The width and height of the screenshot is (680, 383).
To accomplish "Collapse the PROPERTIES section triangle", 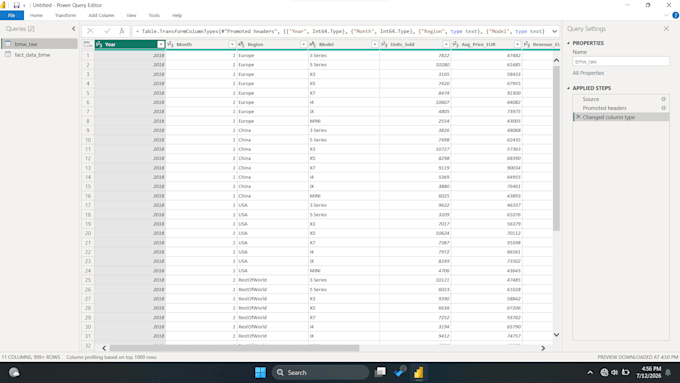I will (x=569, y=43).
